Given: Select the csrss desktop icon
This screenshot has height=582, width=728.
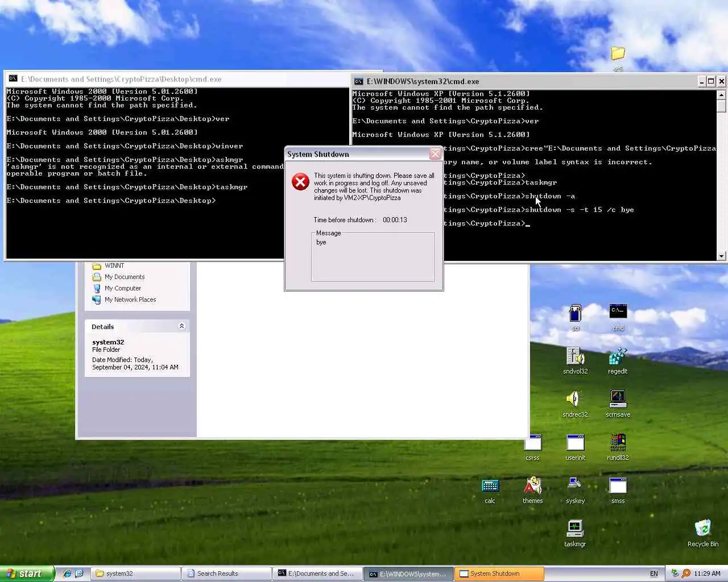Looking at the screenshot, I should coord(532,447).
